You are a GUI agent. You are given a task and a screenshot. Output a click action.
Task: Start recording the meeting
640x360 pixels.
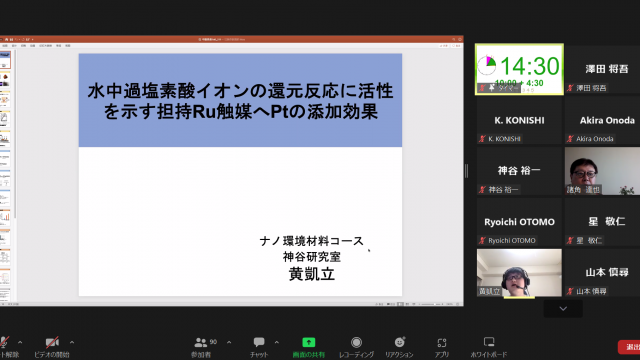click(x=356, y=347)
